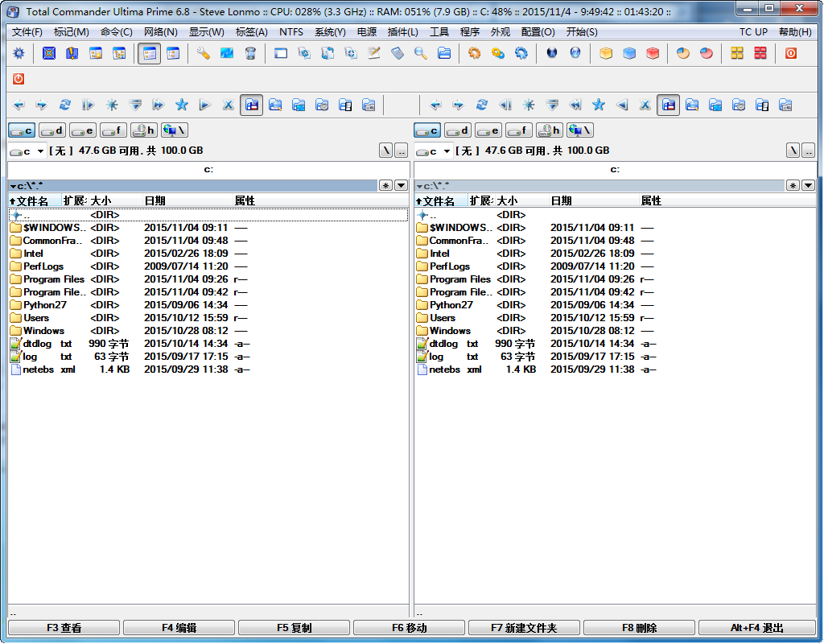Open the NTFS menu
This screenshot has height=644, width=824.
click(291, 32)
